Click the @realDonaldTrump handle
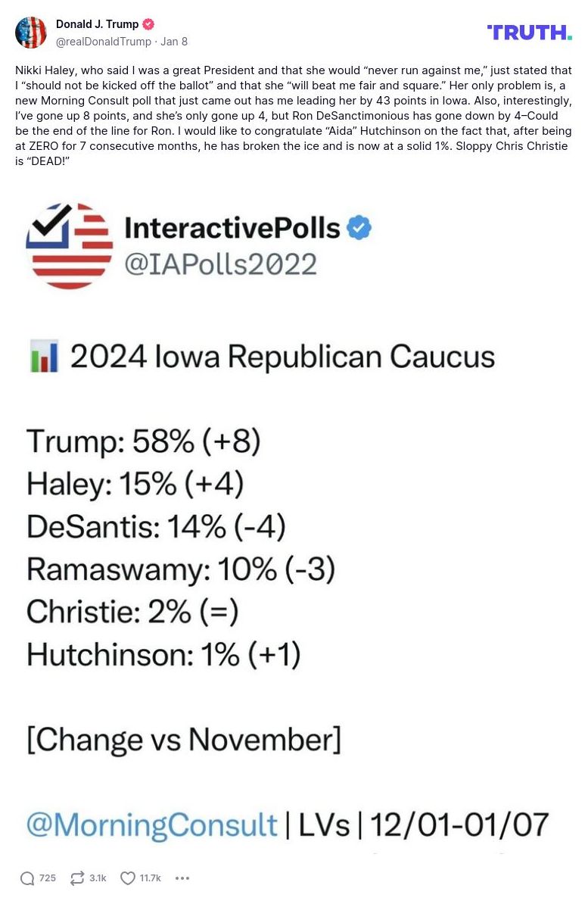 point(102,42)
